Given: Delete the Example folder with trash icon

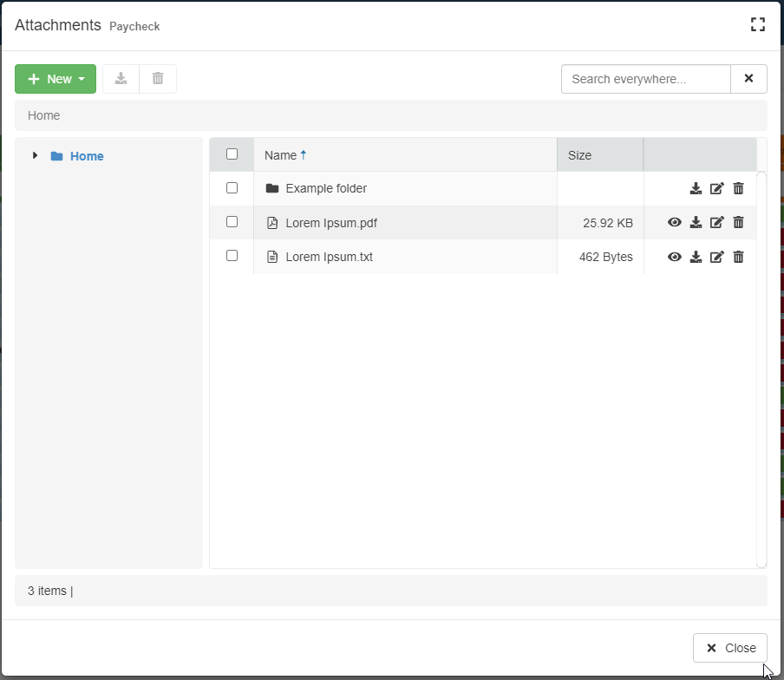Looking at the screenshot, I should [x=739, y=188].
